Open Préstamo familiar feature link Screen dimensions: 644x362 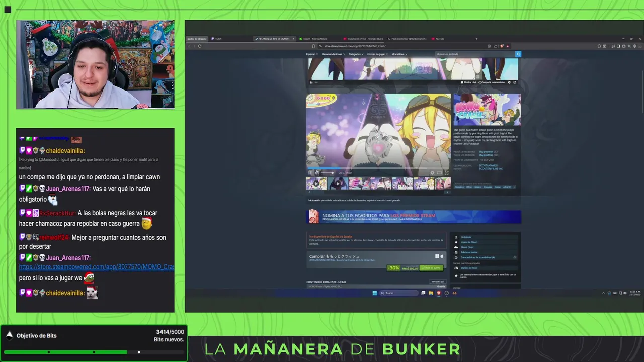(x=469, y=252)
